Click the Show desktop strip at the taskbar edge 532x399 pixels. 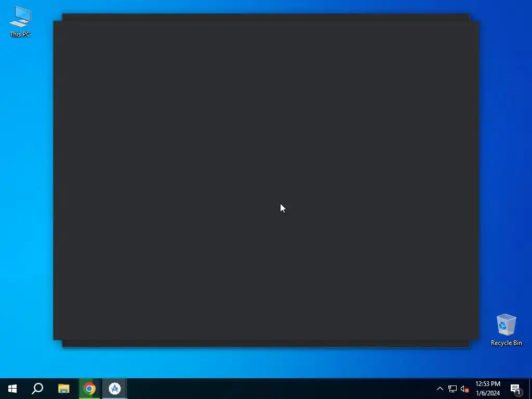[x=530, y=389]
